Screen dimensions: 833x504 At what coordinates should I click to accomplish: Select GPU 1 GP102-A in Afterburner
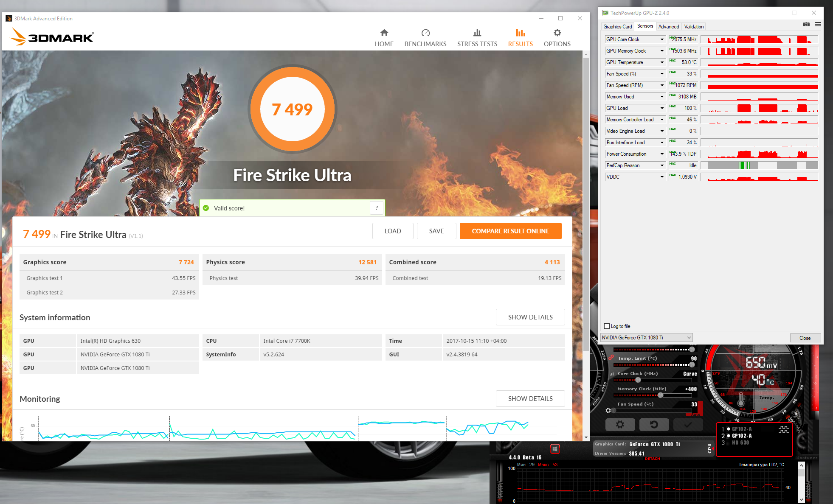coord(741,429)
